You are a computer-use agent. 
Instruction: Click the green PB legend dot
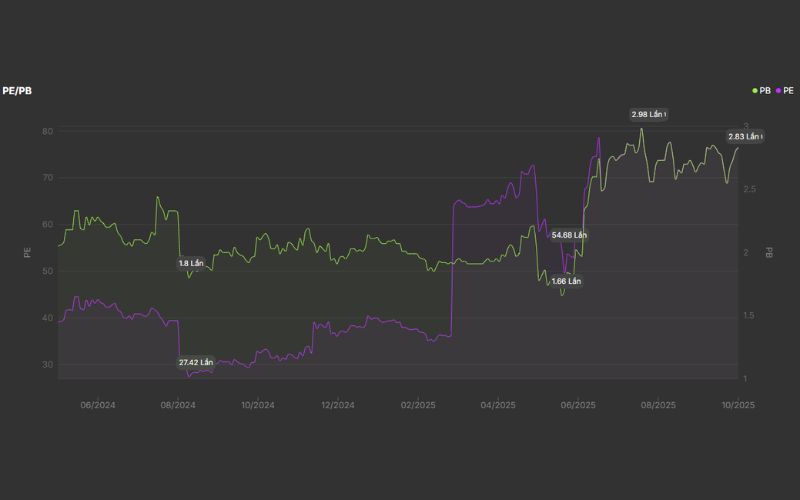tap(755, 90)
